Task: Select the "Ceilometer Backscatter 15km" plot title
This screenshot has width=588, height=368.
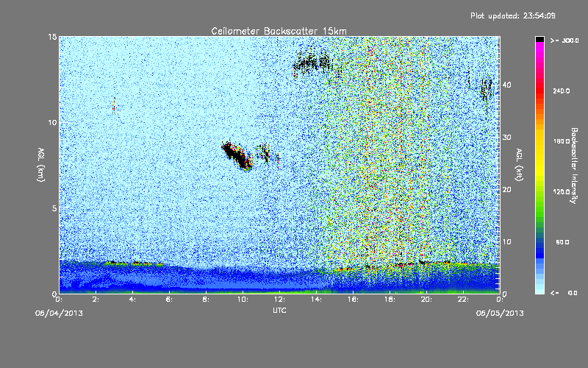Action: coord(279,31)
